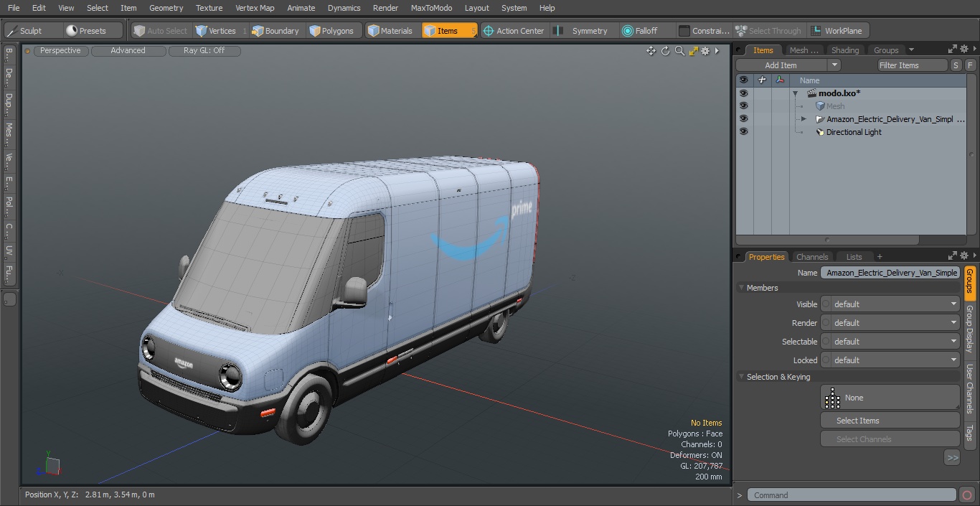Image resolution: width=980 pixels, height=506 pixels.
Task: Open the WorkPlane menu
Action: pyautogui.click(x=838, y=31)
